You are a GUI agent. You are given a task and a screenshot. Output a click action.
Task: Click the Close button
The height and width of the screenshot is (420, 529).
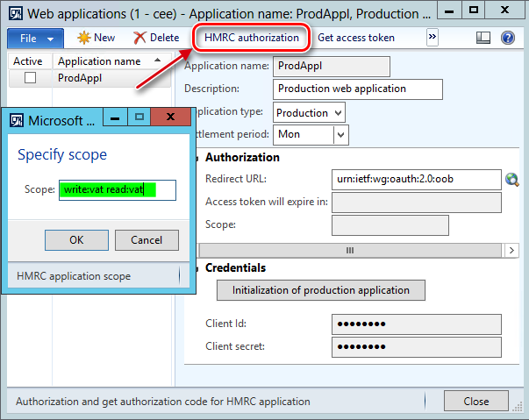coord(476,401)
